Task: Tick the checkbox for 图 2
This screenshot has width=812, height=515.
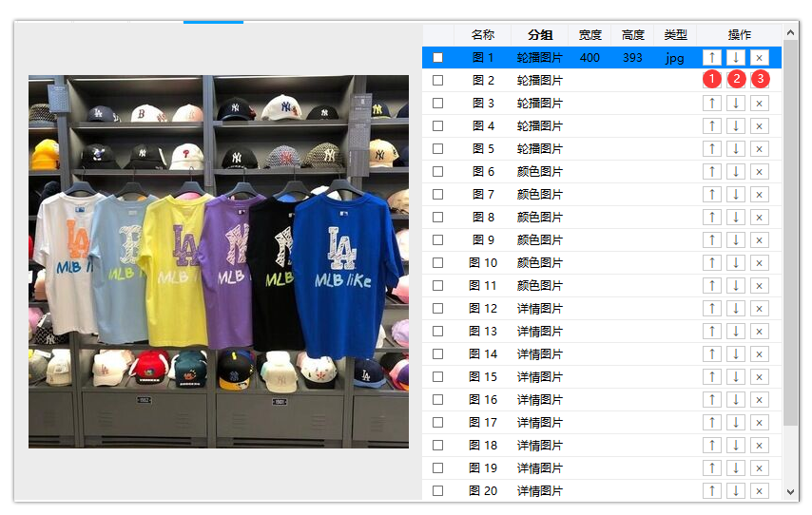Action: click(437, 80)
